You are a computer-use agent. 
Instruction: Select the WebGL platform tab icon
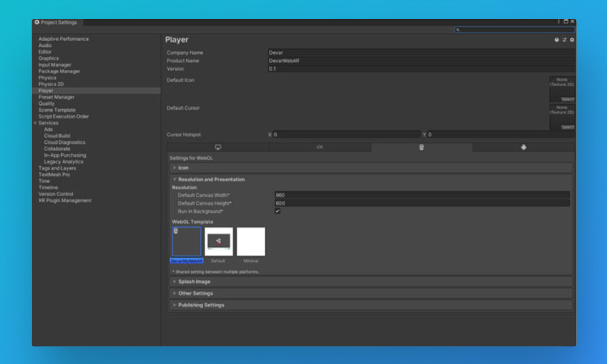click(421, 147)
